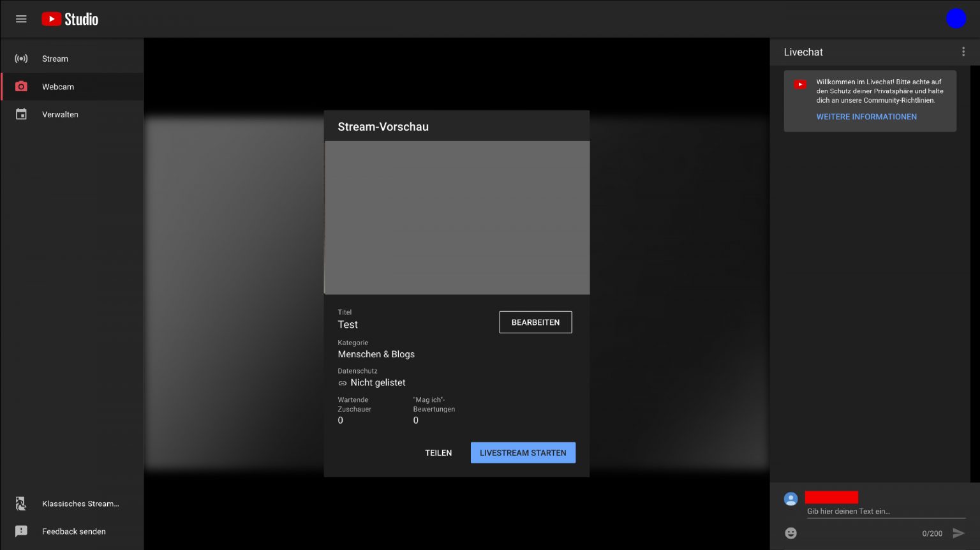
Task: Select Stream in the sidebar
Action: 56,59
